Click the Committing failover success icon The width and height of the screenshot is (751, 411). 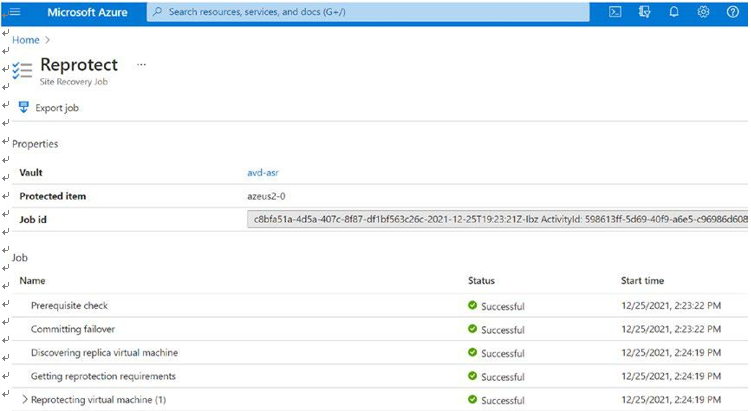[472, 329]
